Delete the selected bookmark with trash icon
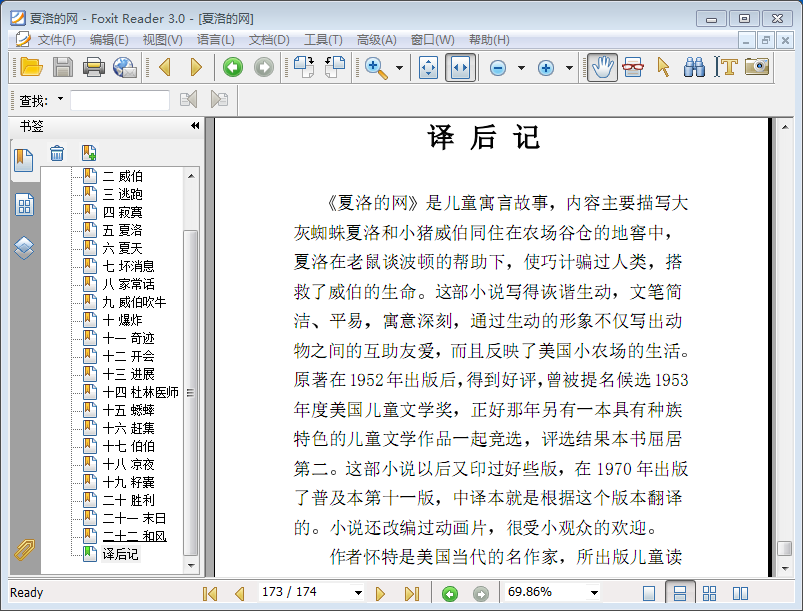This screenshot has height=611, width=803. [57, 153]
